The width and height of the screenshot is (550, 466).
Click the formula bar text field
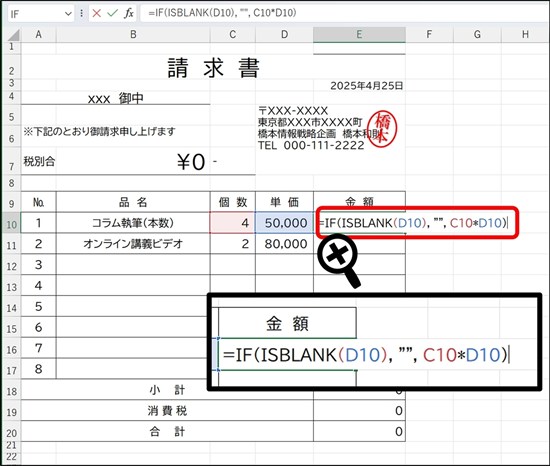344,13
